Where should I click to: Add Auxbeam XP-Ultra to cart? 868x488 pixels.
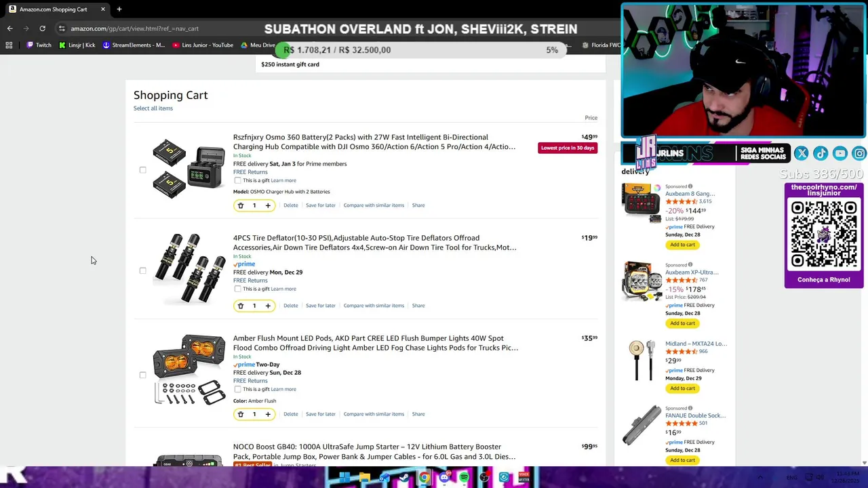click(x=682, y=323)
